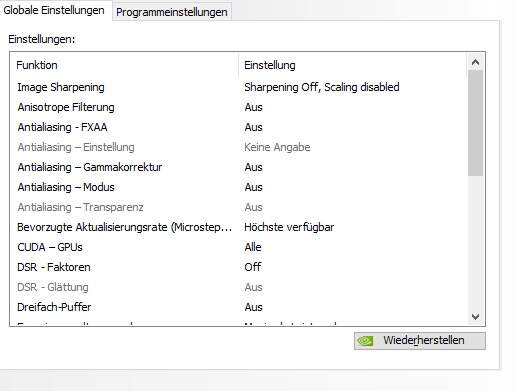Open the 'Höchste verfügbar' setting value
Screen dimensions: 516x391
pyautogui.click(x=289, y=227)
